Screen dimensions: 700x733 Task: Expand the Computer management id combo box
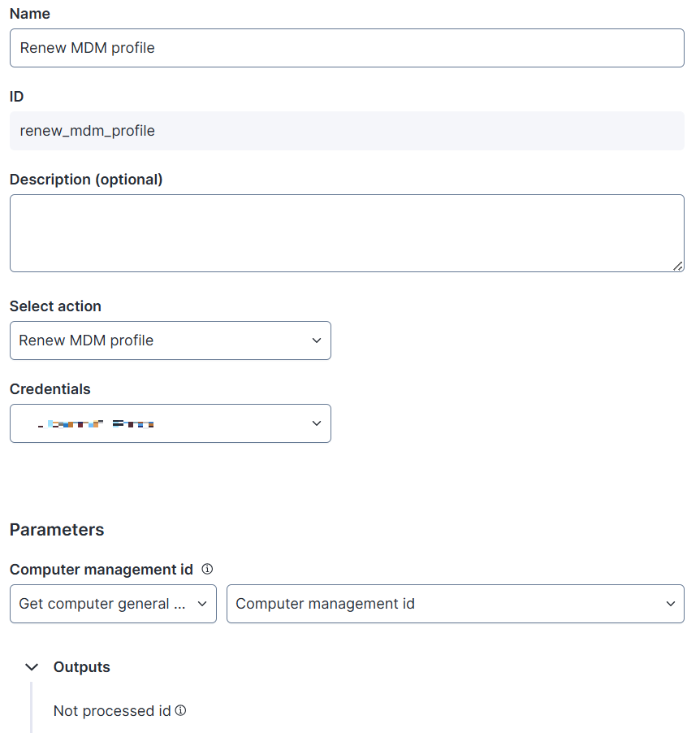[455, 604]
